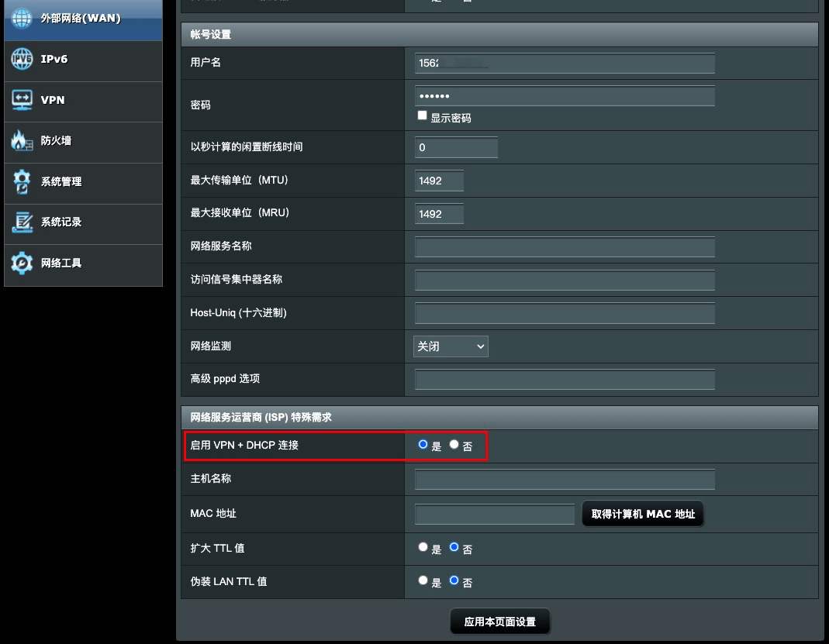Image resolution: width=829 pixels, height=644 pixels.
Task: Click the 系统记录 log icon
Action: [x=22, y=222]
